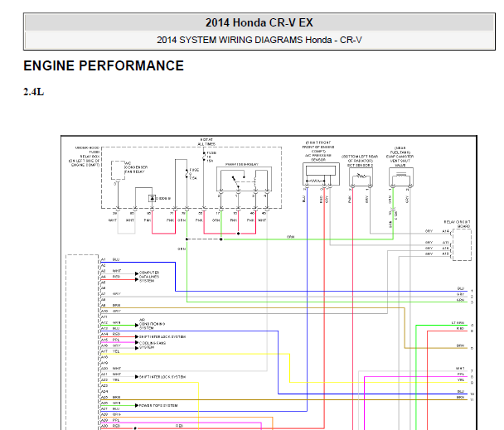Click the LT GRN wire label at right
The width and height of the screenshot is (504, 430).
point(458,322)
